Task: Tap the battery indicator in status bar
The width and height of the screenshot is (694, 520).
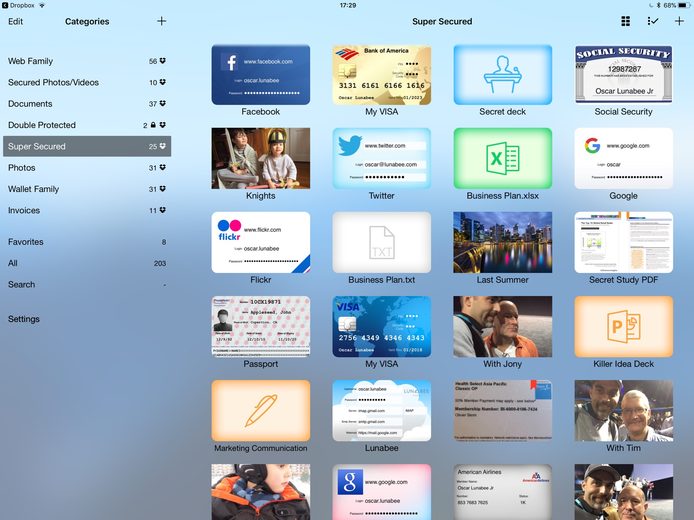Action: point(684,5)
